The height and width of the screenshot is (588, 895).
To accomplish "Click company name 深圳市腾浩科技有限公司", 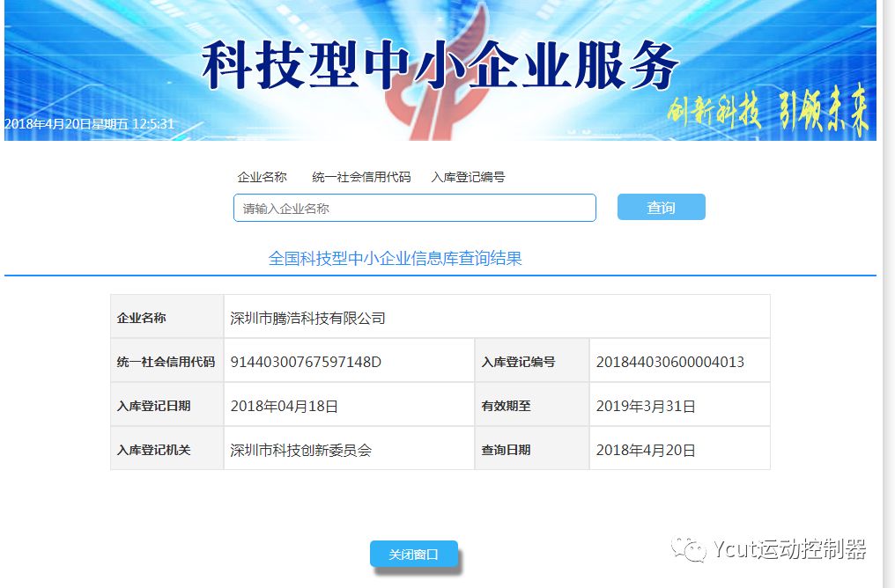I will (307, 319).
